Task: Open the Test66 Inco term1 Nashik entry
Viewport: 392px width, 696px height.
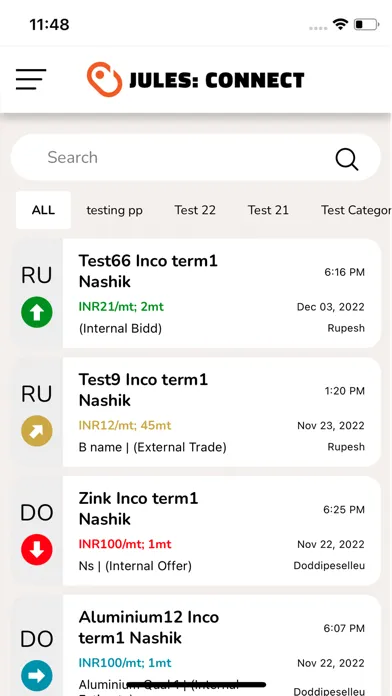Action: click(x=222, y=293)
